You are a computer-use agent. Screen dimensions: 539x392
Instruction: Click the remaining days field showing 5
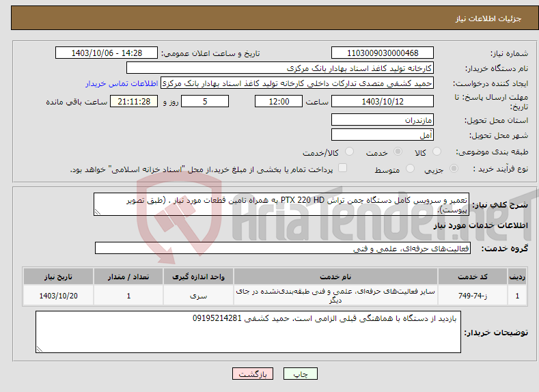pyautogui.click(x=205, y=101)
